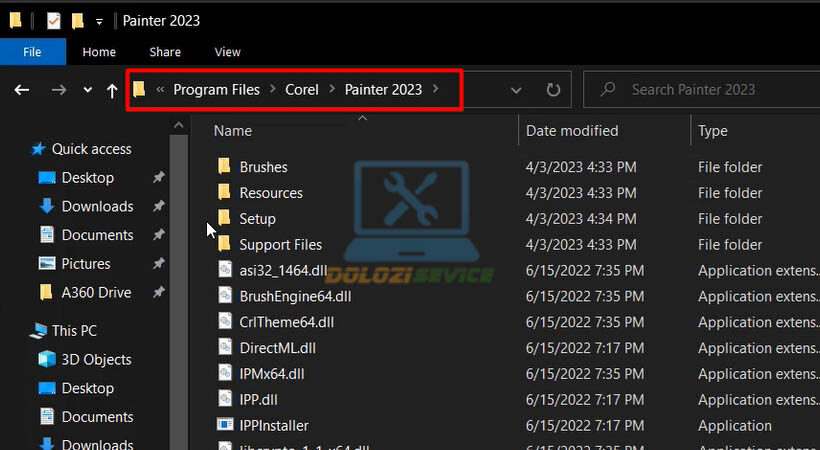Viewport: 820px width, 450px height.
Task: Refresh the Painter 2023 folder view
Action: point(553,90)
